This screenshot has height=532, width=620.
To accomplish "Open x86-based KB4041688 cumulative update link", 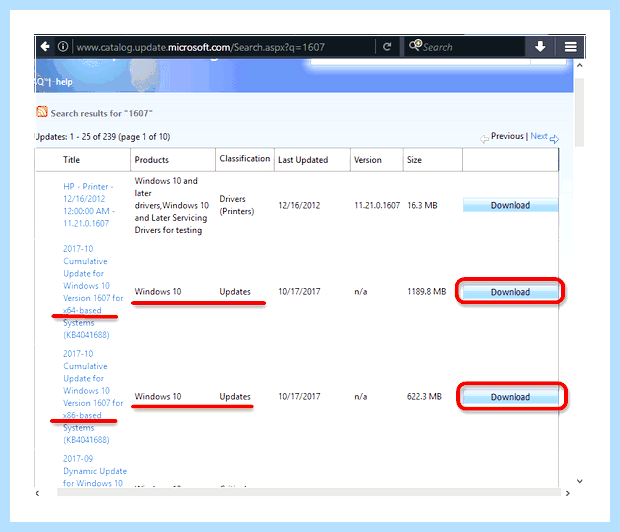I will [x=93, y=397].
